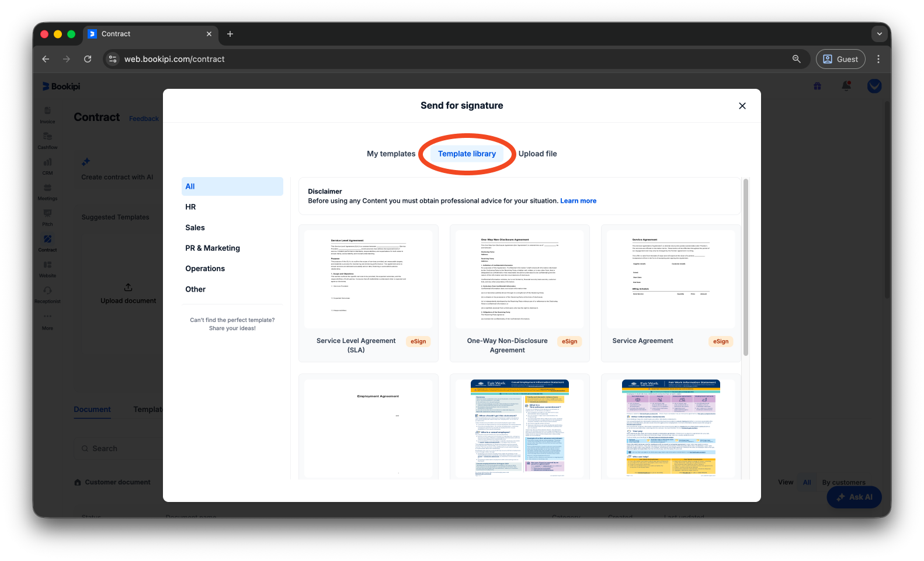Open More options in the sidebar

click(47, 321)
